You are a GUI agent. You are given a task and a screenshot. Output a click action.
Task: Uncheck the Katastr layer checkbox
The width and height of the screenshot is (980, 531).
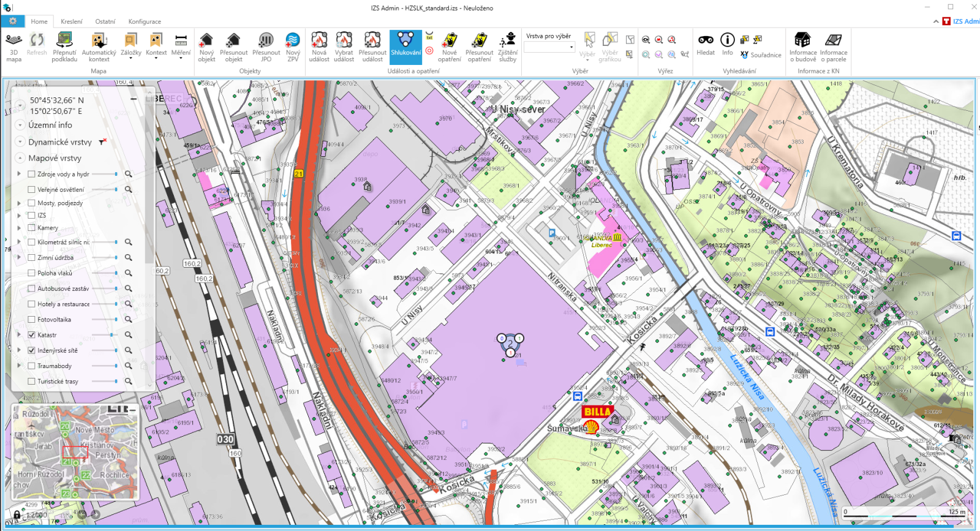point(32,335)
